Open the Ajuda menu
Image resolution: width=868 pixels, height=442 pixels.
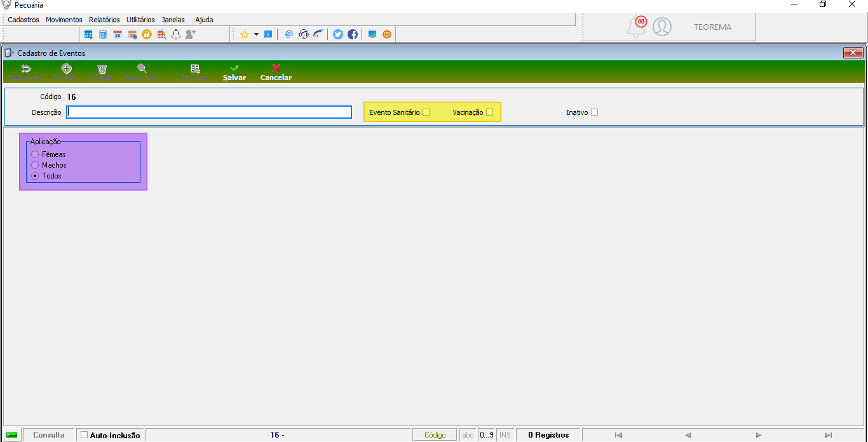[x=205, y=20]
